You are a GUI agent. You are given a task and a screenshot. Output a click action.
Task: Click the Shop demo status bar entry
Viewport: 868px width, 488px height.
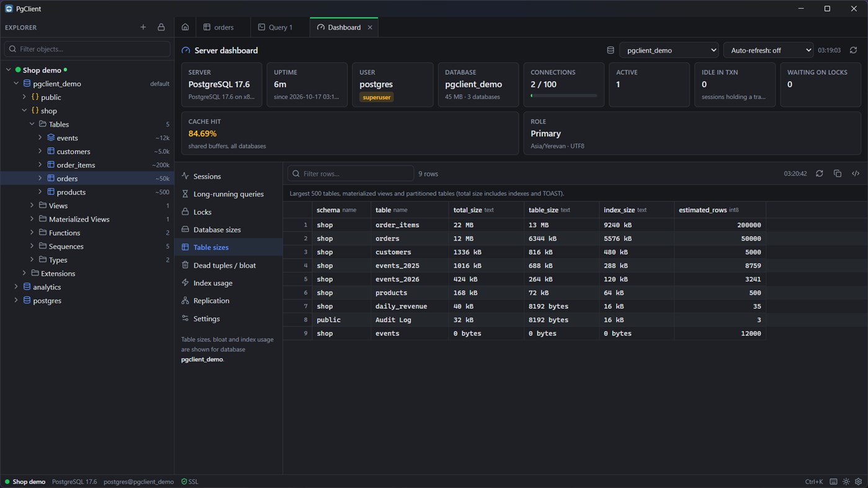pyautogui.click(x=25, y=482)
